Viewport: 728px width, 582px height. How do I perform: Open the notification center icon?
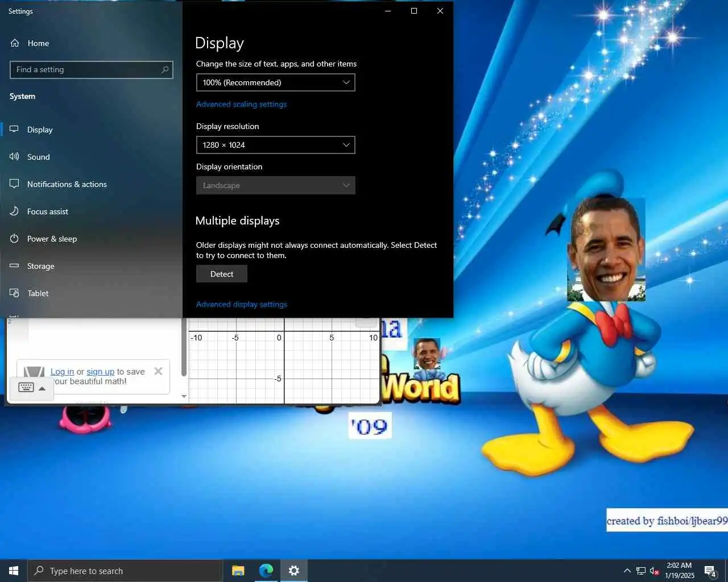pos(710,571)
